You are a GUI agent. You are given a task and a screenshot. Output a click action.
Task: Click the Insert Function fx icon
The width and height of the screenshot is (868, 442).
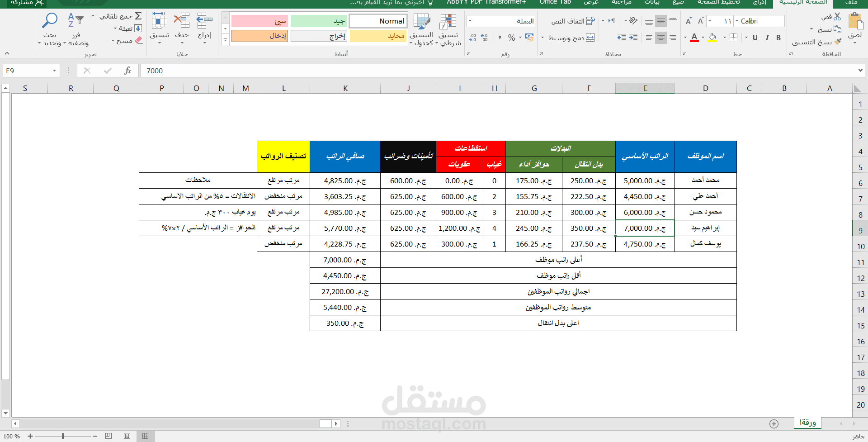(x=127, y=71)
